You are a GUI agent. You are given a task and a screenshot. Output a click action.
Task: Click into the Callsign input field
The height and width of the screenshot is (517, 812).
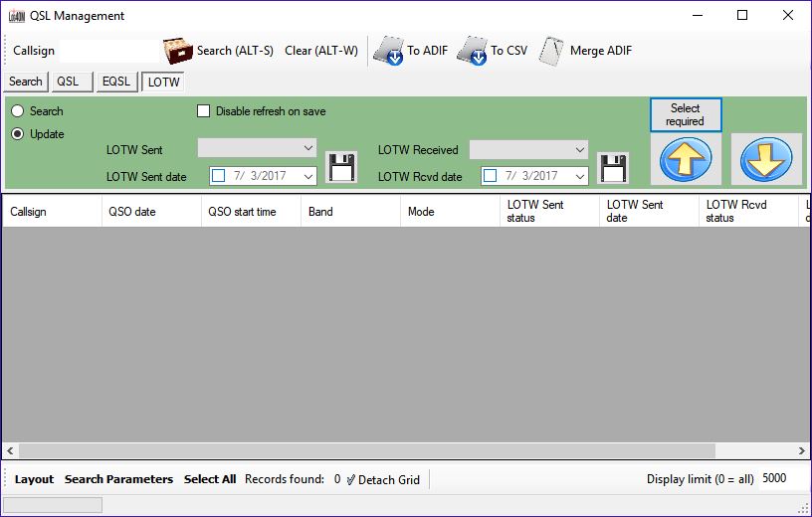(109, 52)
